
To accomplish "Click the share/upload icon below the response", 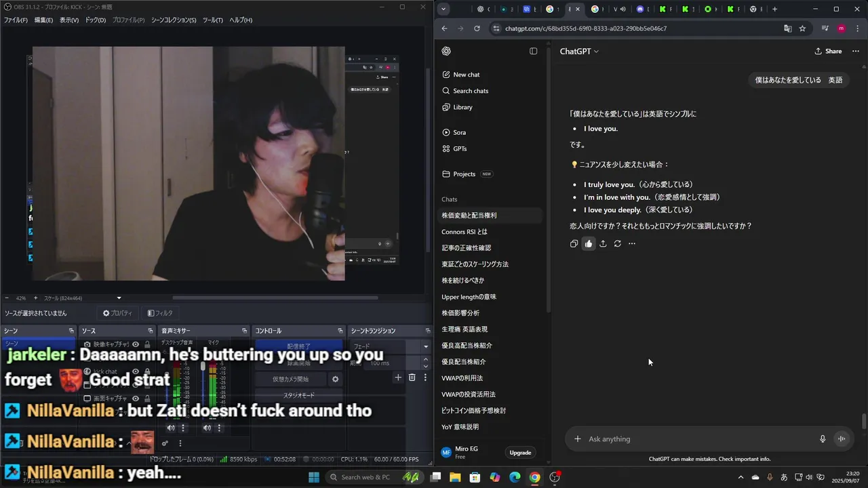I will [x=603, y=244].
